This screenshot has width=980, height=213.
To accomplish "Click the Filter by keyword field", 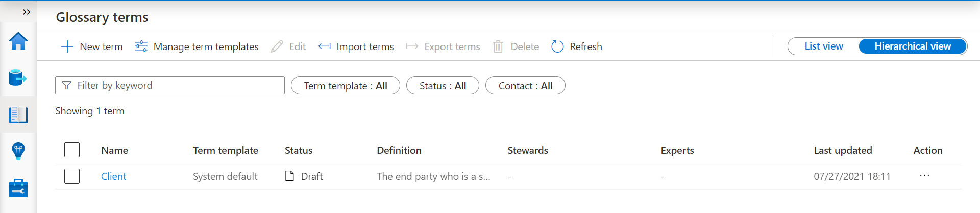I will [170, 85].
